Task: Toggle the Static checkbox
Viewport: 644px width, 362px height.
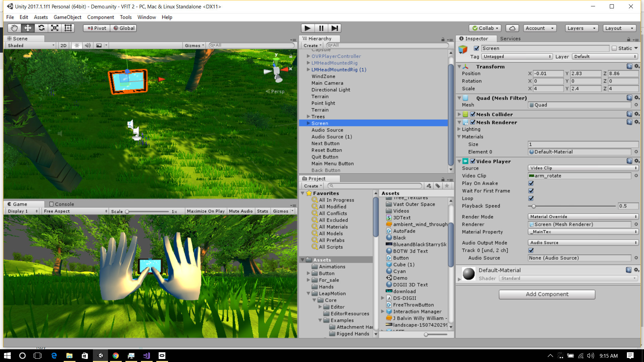Action: (614, 48)
